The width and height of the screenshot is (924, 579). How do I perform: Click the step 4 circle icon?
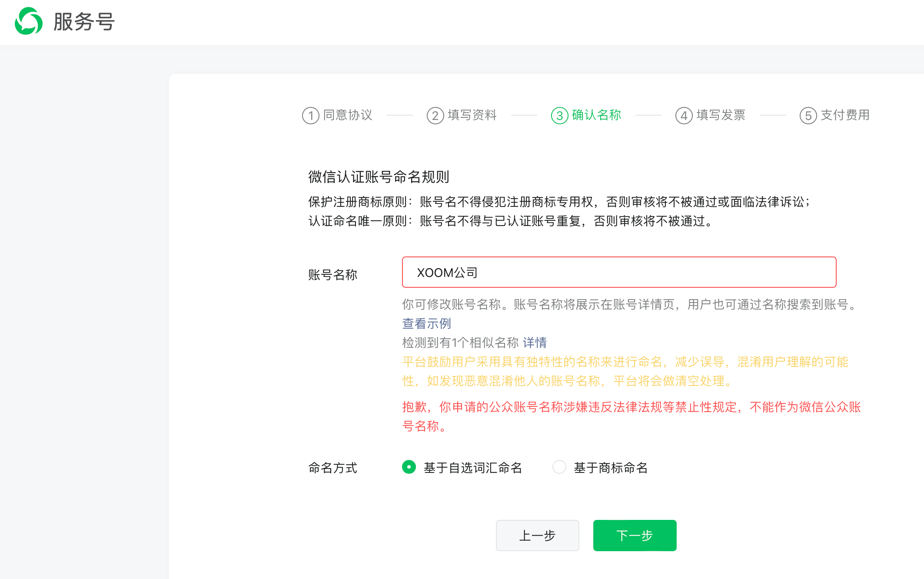(684, 116)
